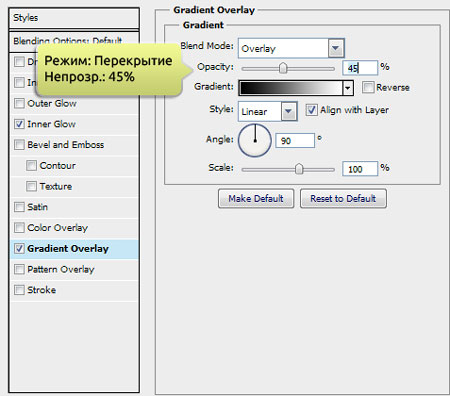
Task: Open the Satin settings
Action: click(x=37, y=207)
